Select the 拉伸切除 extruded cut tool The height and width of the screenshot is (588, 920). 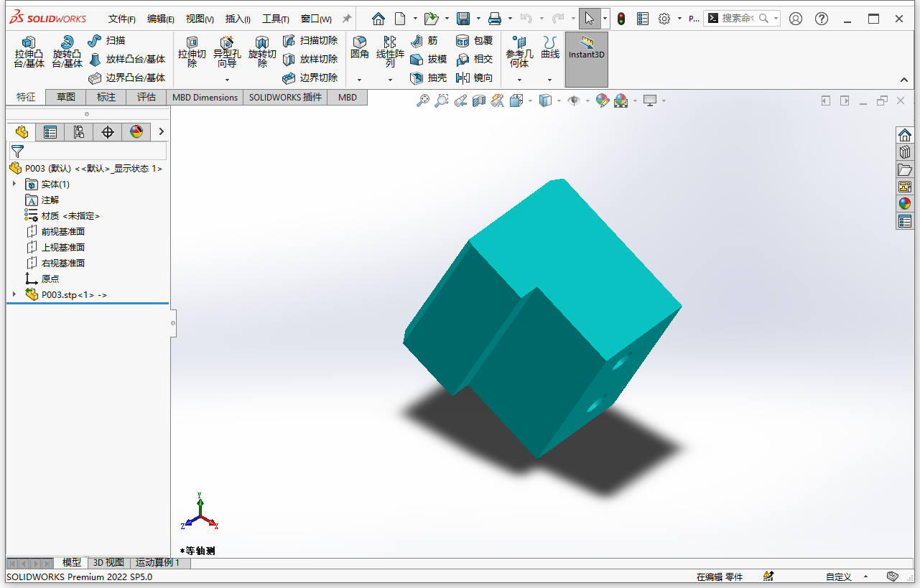pos(192,52)
